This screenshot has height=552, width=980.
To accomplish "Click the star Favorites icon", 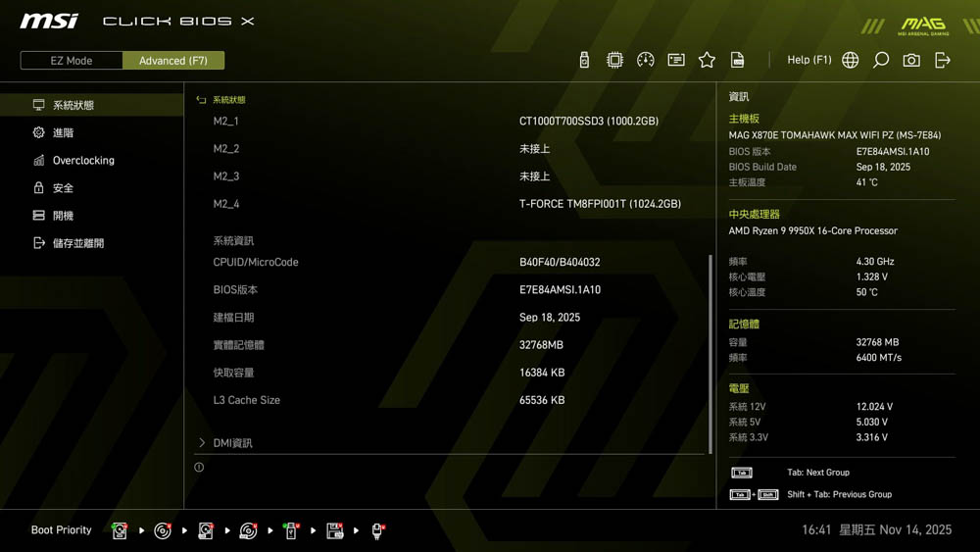I will pyautogui.click(x=707, y=61).
